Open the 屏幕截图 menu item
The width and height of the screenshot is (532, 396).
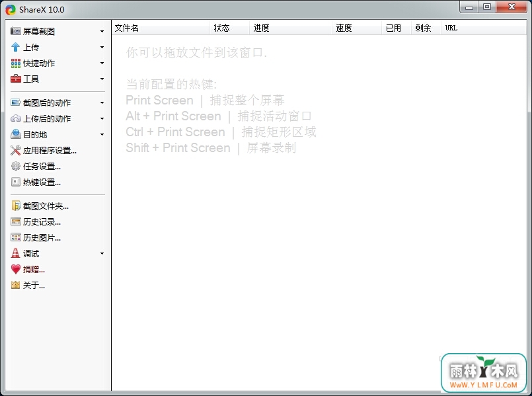57,31
